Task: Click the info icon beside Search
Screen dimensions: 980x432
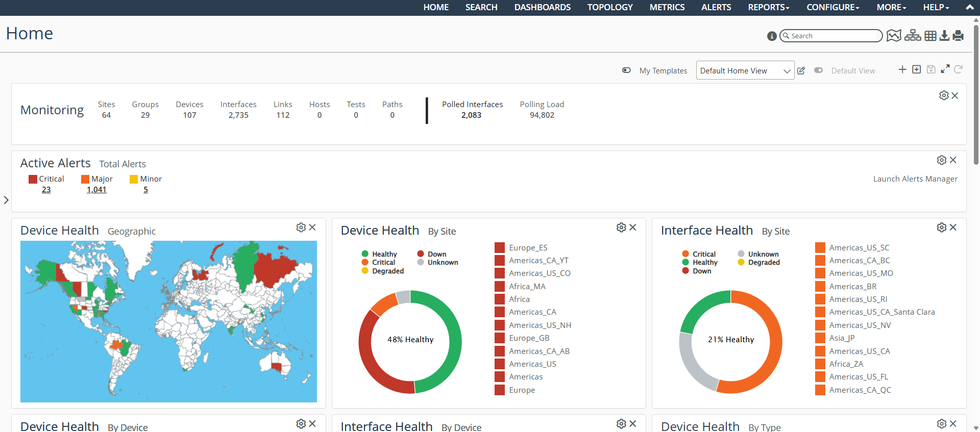Action: pyautogui.click(x=772, y=36)
